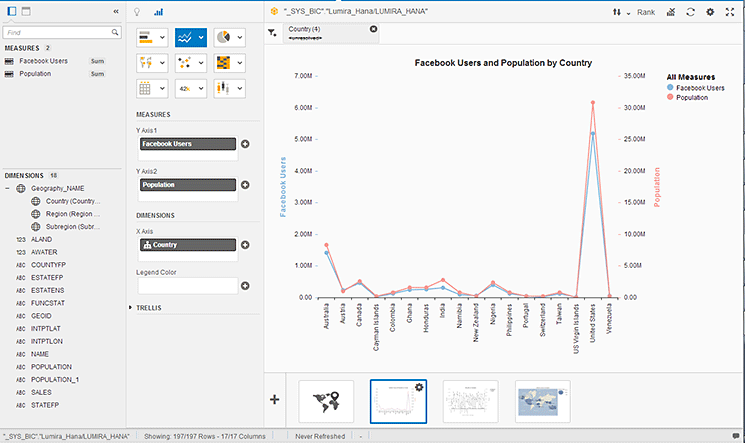Select the bar chart type icon
The height and width of the screenshot is (443, 745).
click(145, 37)
